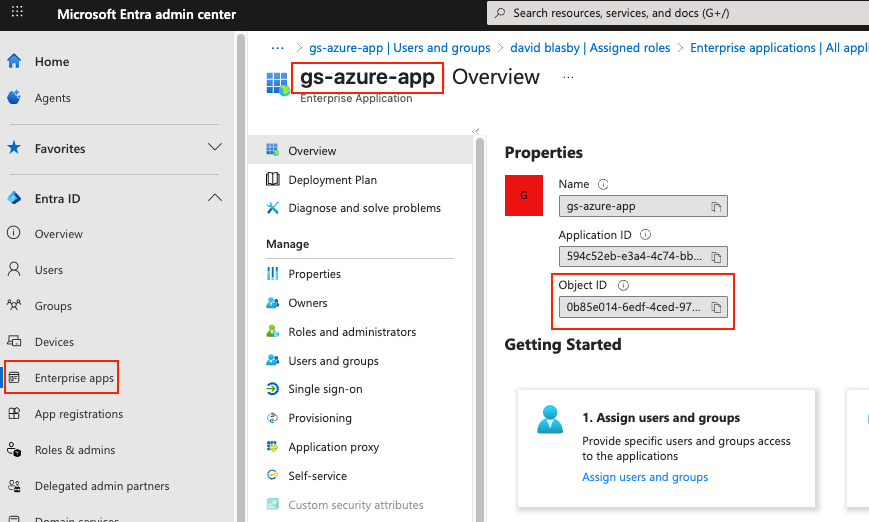The height and width of the screenshot is (522, 869).
Task: Copy the Application ID value
Action: [716, 257]
